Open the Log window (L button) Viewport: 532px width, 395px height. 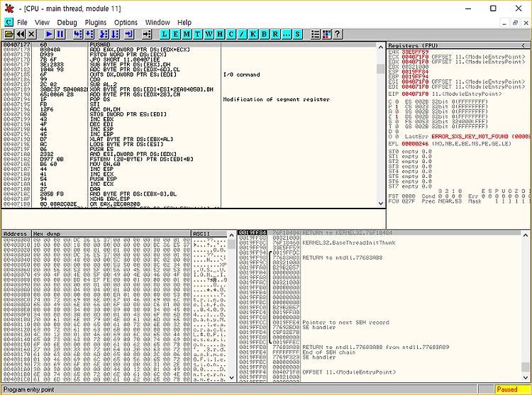[x=165, y=34]
